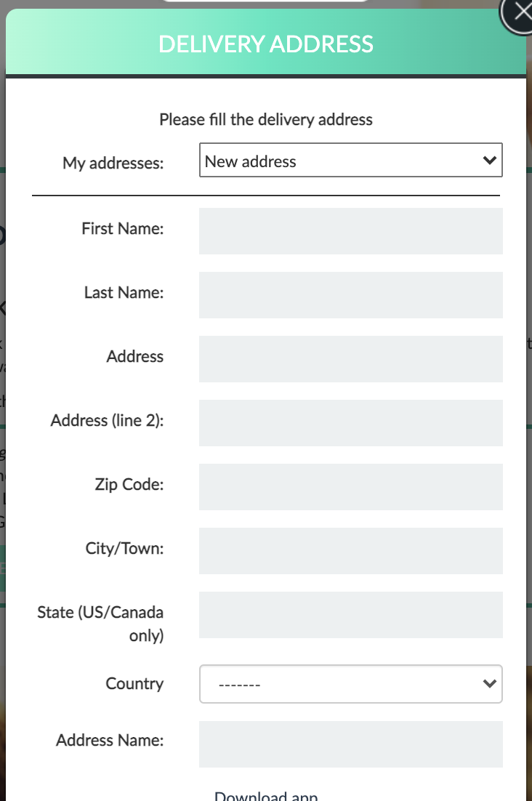Click the "Country" label text
The width and height of the screenshot is (532, 801).
click(x=134, y=683)
